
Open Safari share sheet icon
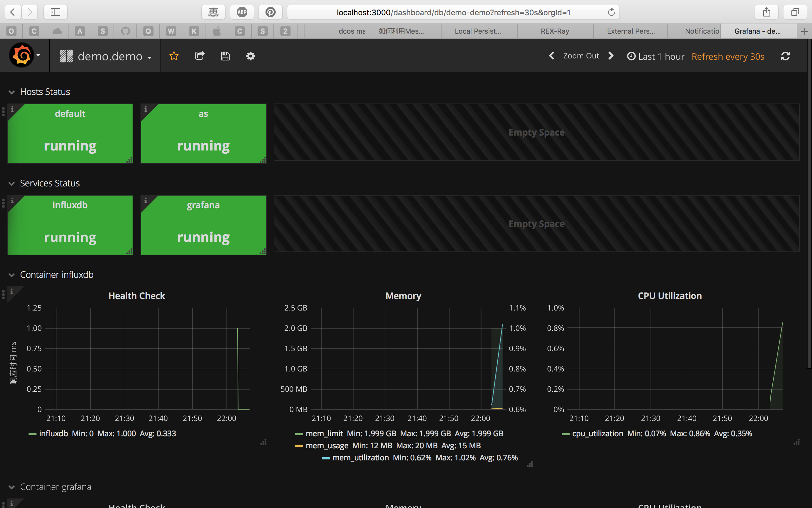pos(766,12)
